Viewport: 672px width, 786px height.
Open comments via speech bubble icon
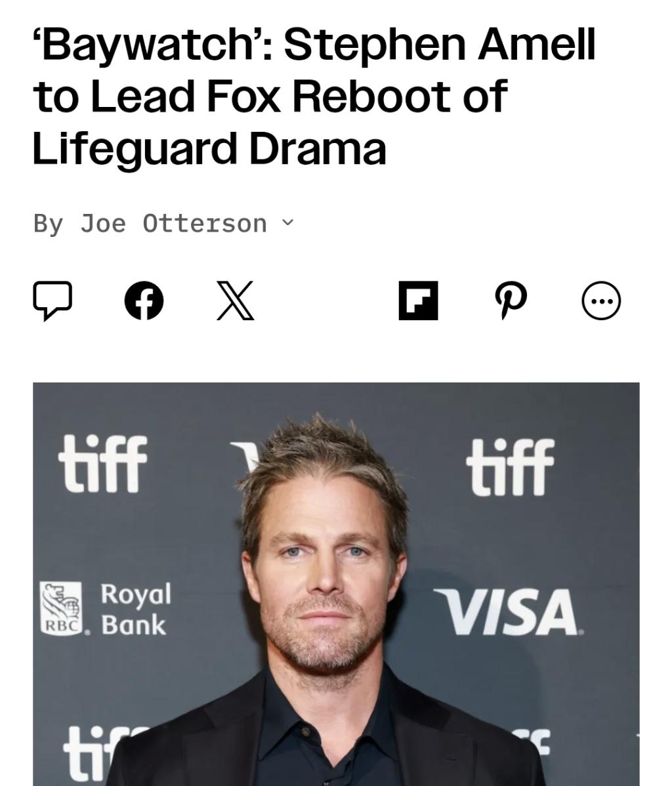pyautogui.click(x=52, y=300)
